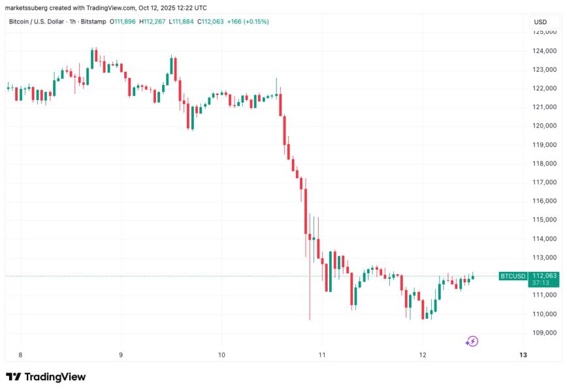
Task: Open the USD currency selector
Action: point(540,22)
